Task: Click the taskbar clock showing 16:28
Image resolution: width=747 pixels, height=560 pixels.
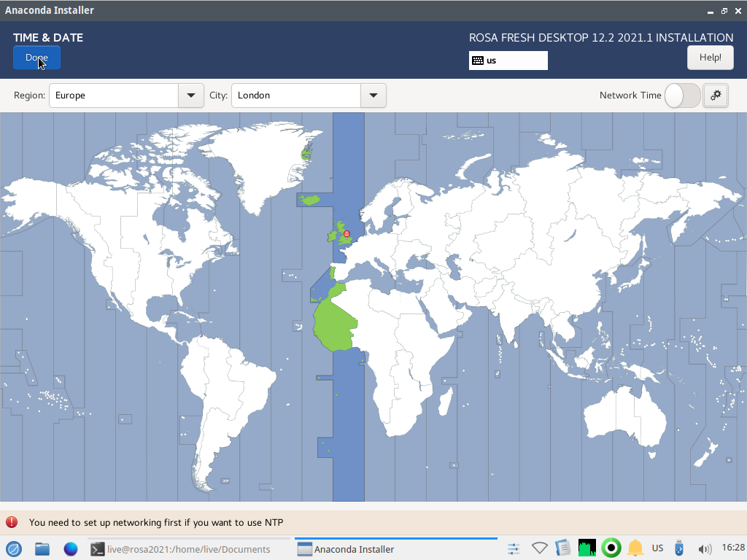Action: click(x=732, y=548)
